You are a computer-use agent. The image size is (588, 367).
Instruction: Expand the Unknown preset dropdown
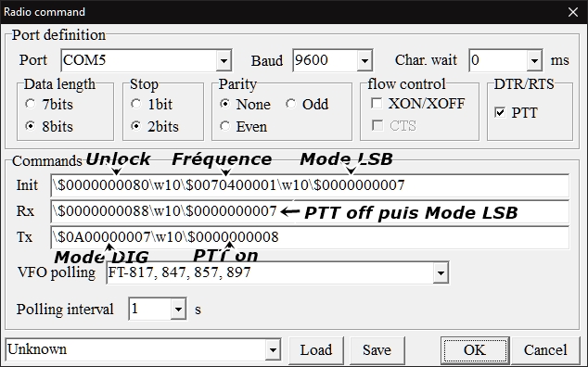click(273, 349)
